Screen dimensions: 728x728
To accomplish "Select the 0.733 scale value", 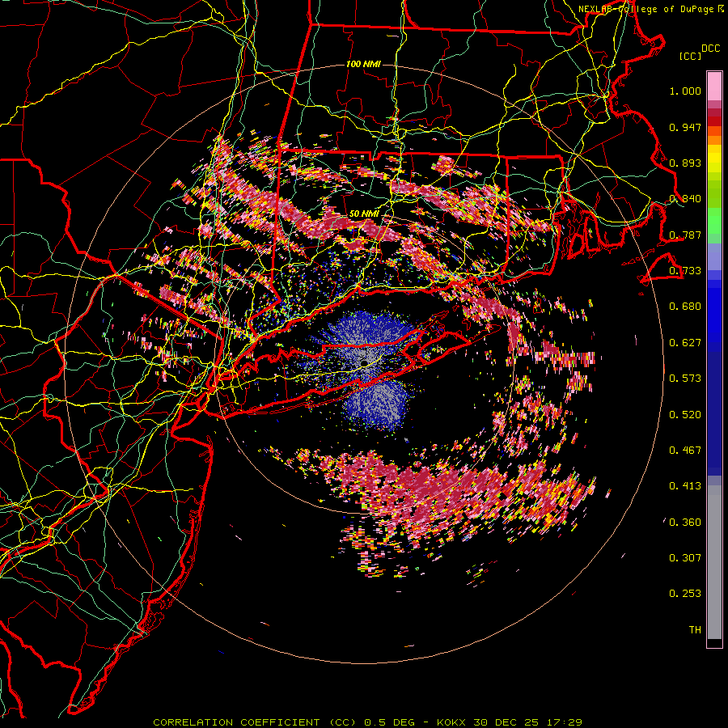I will [685, 271].
